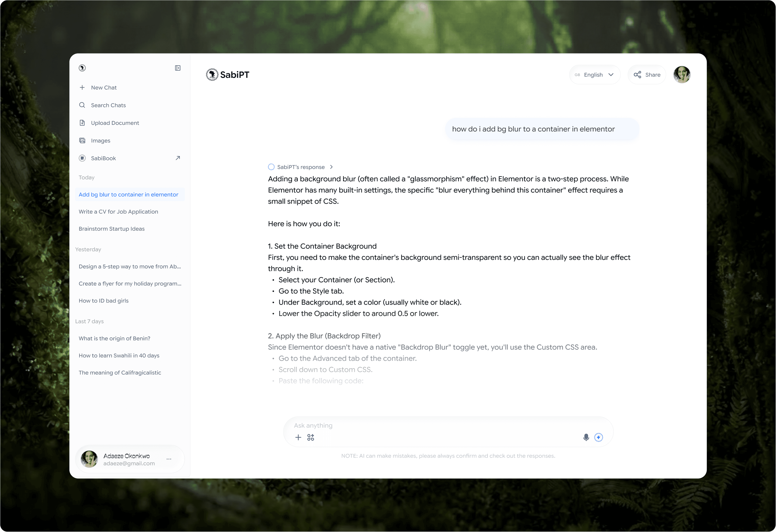This screenshot has height=532, width=776.
Task: Open chat Design a 5-step way
Action: (x=130, y=267)
